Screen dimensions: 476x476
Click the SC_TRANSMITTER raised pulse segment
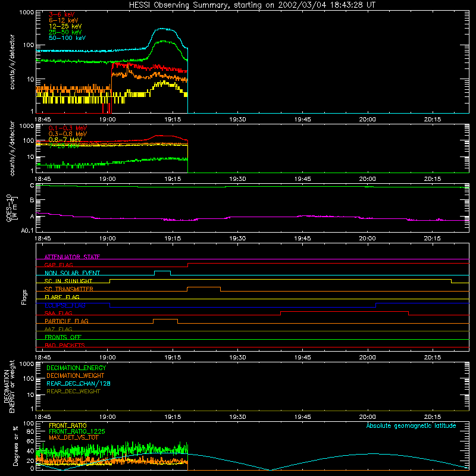[x=203, y=287]
